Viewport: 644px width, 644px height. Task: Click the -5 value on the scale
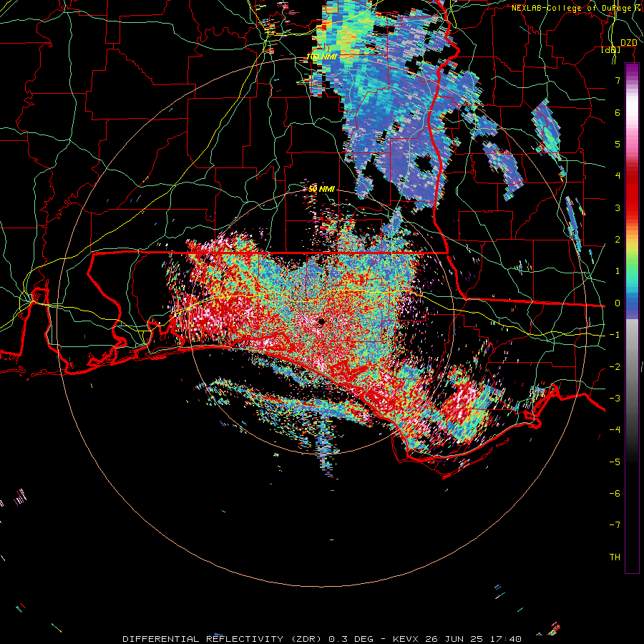pyautogui.click(x=615, y=462)
